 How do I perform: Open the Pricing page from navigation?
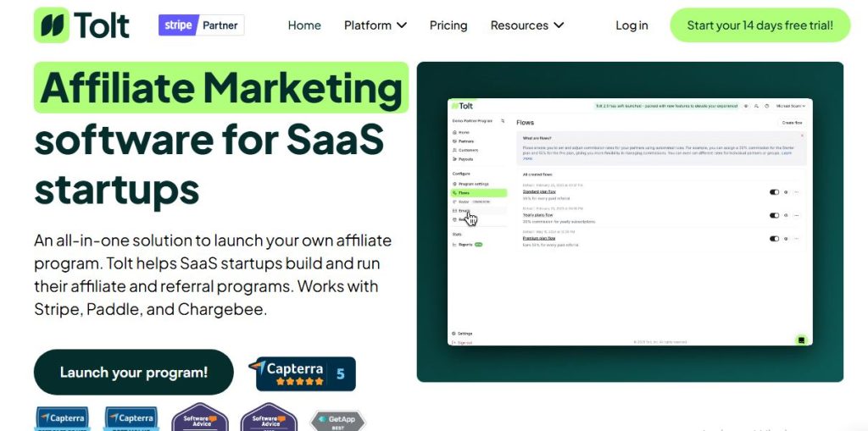[x=448, y=25]
